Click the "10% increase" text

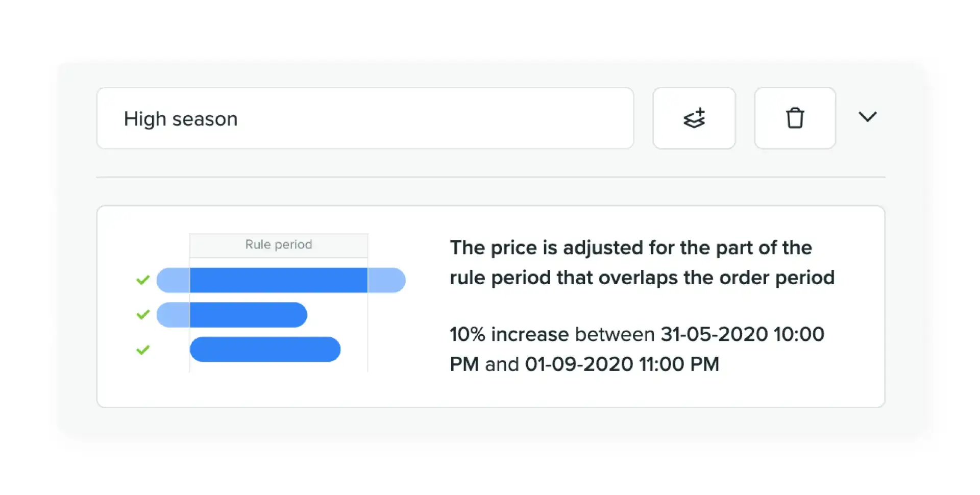pyautogui.click(x=509, y=334)
